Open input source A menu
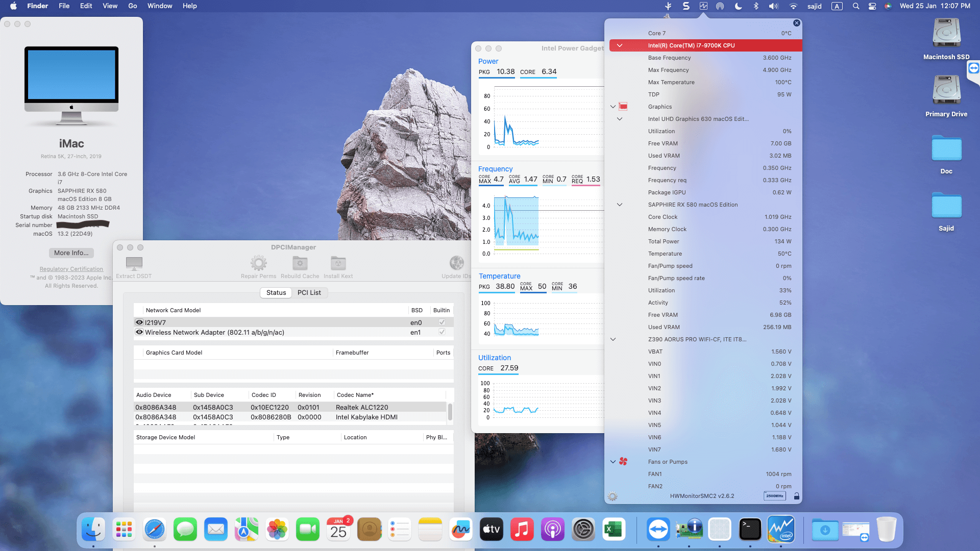This screenshot has width=980, height=551. 837,6
